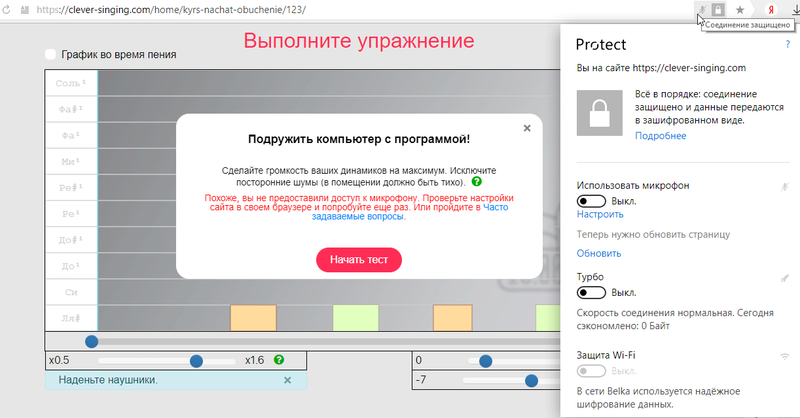This screenshot has height=418, width=800.
Task: Click the rocket icon beside Турбо
Action: [785, 278]
